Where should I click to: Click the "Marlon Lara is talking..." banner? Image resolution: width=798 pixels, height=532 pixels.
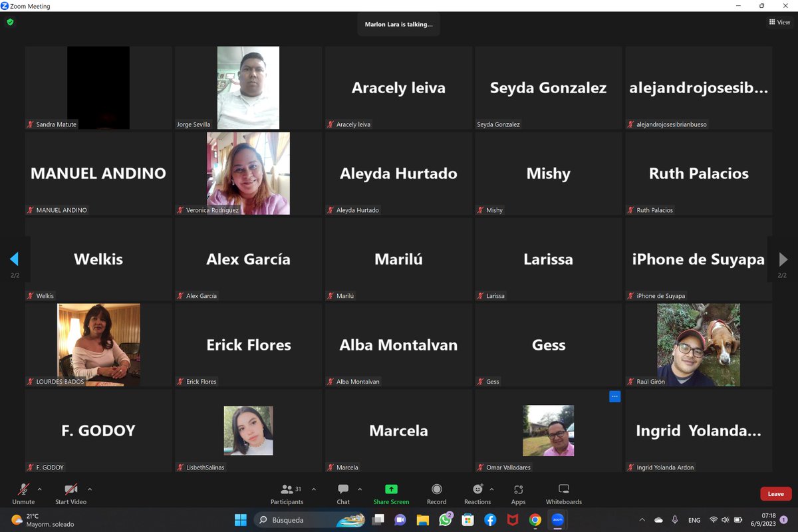[x=398, y=25]
